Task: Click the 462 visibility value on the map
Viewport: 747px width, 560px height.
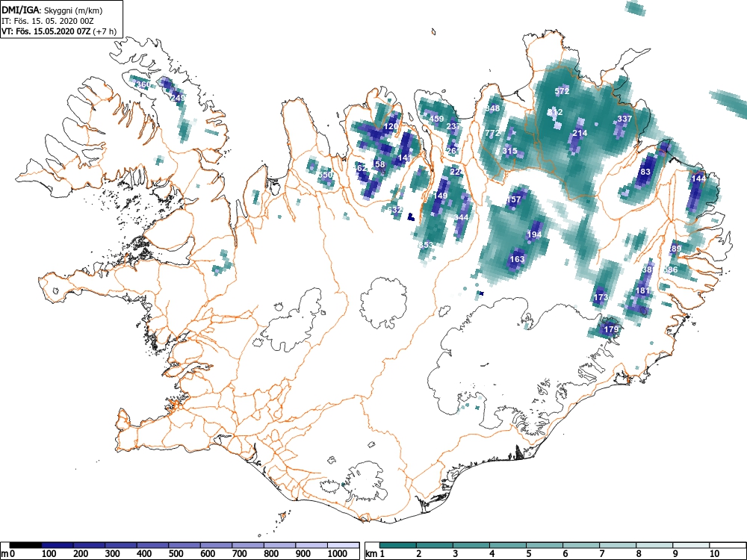Action: pyautogui.click(x=360, y=168)
